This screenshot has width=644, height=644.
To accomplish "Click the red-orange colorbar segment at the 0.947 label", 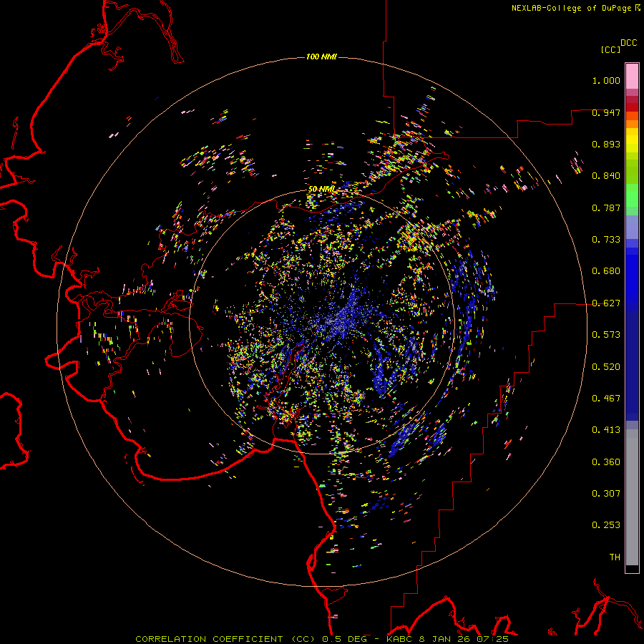I will [632, 115].
